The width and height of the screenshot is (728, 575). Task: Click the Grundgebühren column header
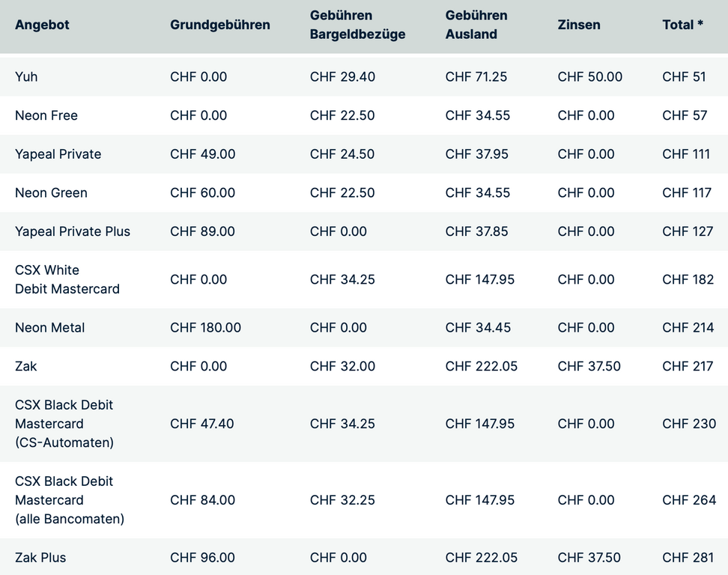220,25
